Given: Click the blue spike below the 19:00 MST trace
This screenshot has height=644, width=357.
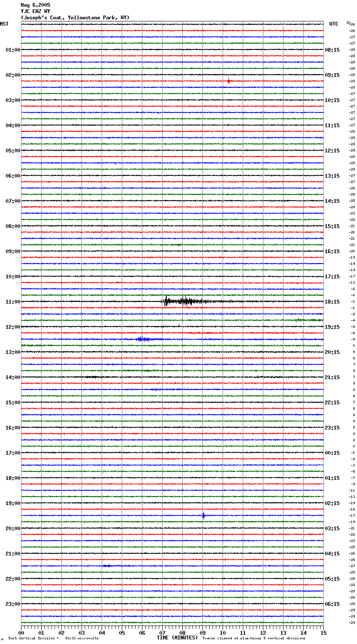Looking at the screenshot, I should 203,516.
